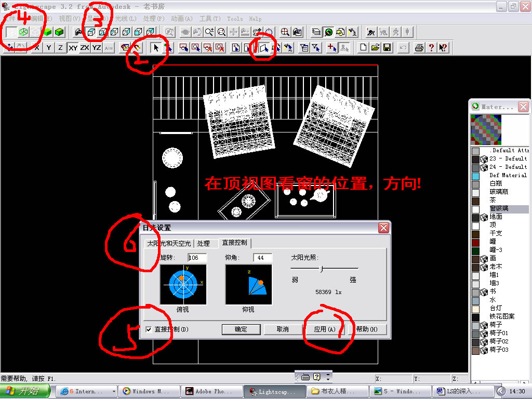The image size is (532, 399).
Task: Open Help with the red question mark
Action: pos(431,47)
